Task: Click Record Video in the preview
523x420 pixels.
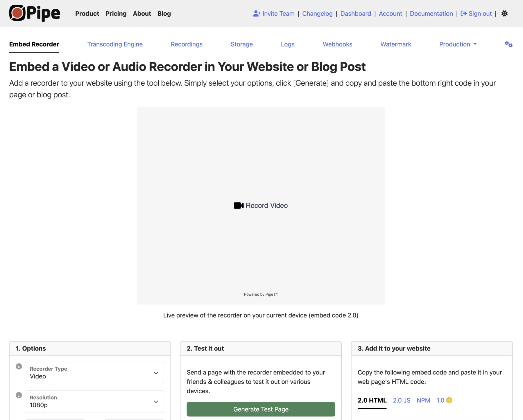Action: [x=261, y=206]
